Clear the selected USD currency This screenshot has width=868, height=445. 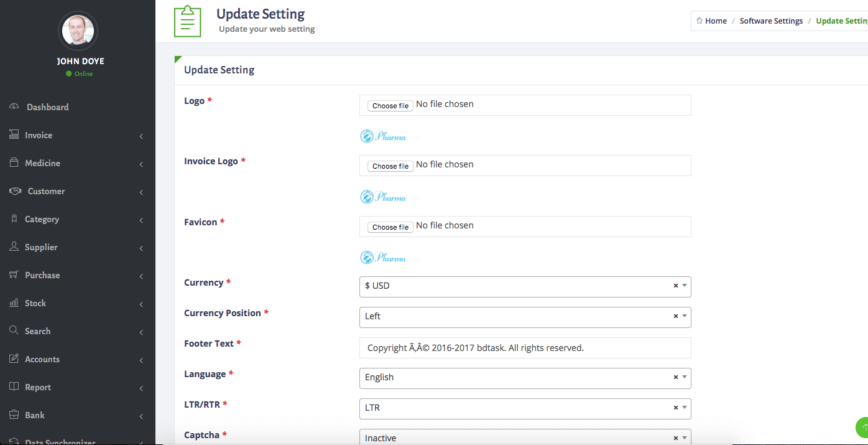675,286
